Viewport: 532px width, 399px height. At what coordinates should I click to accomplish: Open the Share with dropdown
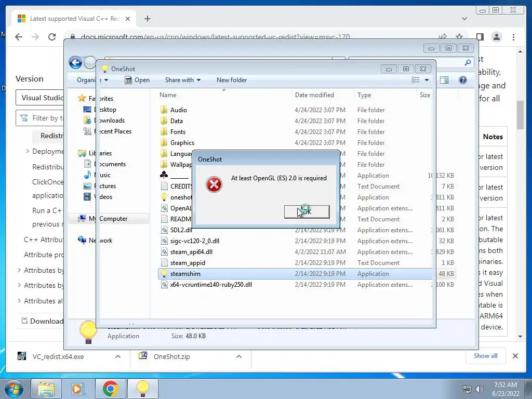pos(182,80)
